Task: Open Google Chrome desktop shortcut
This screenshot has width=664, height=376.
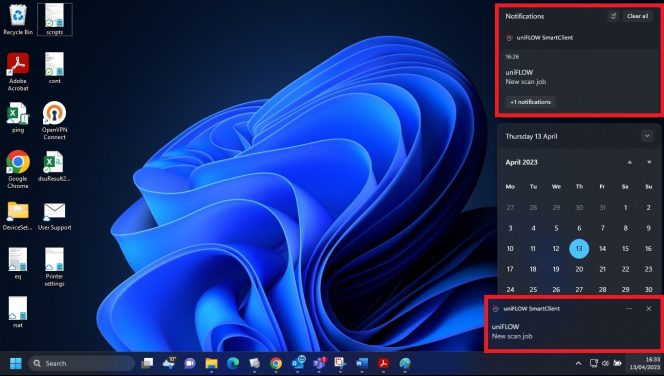Action: tap(18, 169)
